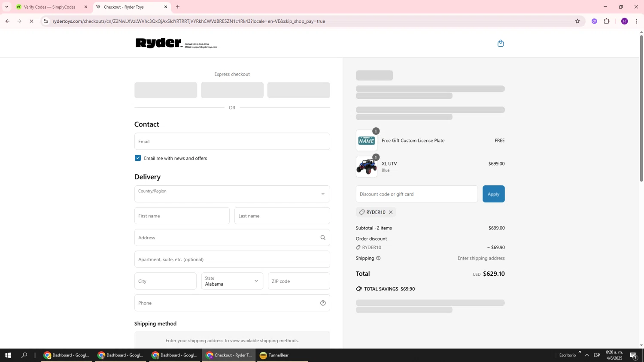Viewport: 644px width, 362px height.
Task: Select the Total price $629.10
Action: [494, 274]
